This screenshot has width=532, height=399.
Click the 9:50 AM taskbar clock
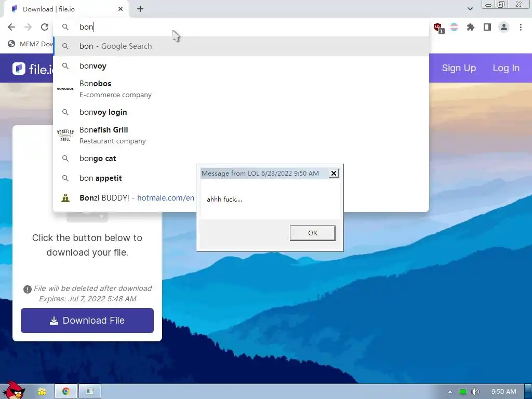pos(504,392)
